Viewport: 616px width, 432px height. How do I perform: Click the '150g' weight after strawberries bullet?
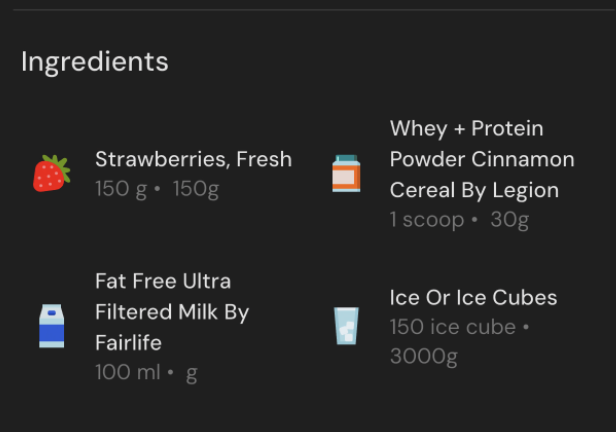(196, 189)
